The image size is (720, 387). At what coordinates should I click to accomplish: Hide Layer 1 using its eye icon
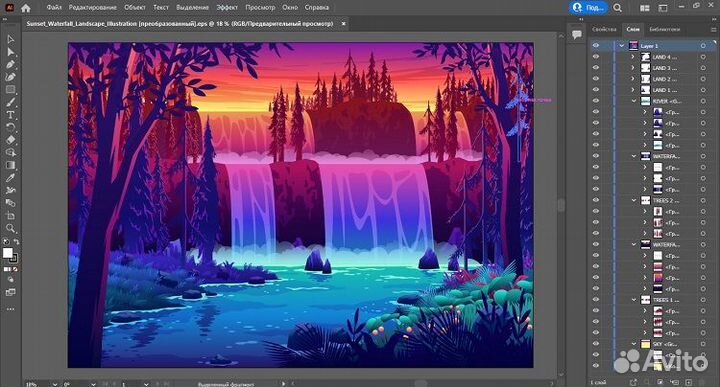coord(596,46)
